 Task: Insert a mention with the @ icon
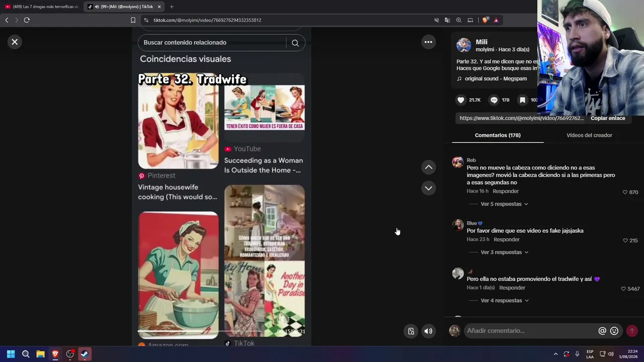[602, 331]
